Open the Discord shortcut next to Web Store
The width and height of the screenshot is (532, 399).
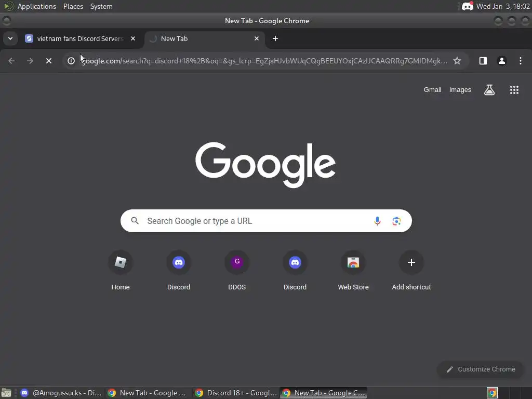295,270
